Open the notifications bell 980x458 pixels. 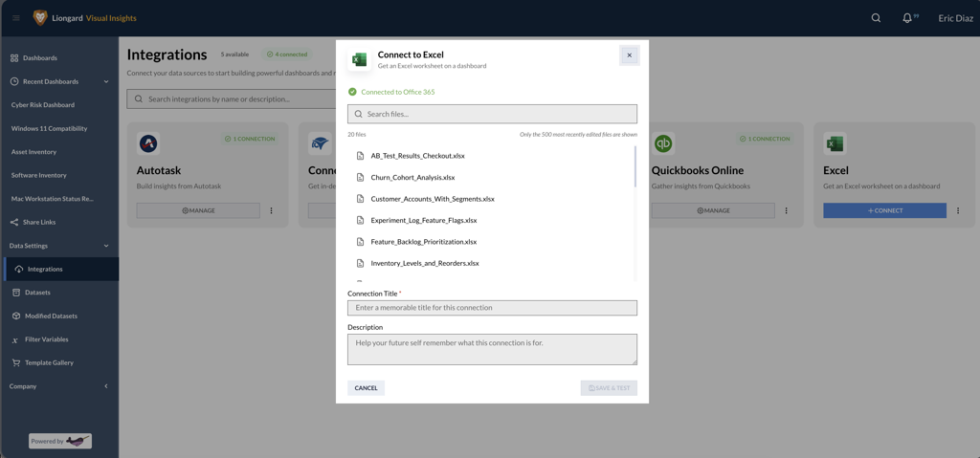coord(907,18)
